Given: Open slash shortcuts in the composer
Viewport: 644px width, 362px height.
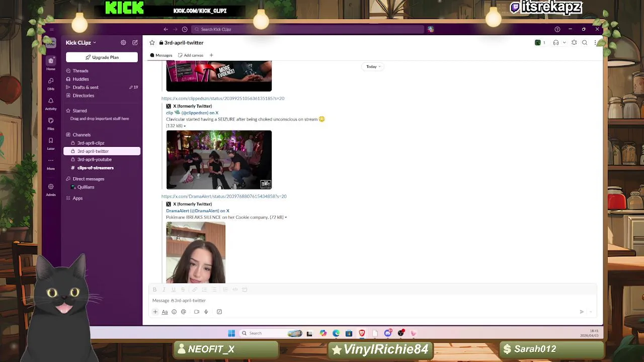Looking at the screenshot, I should click(219, 312).
